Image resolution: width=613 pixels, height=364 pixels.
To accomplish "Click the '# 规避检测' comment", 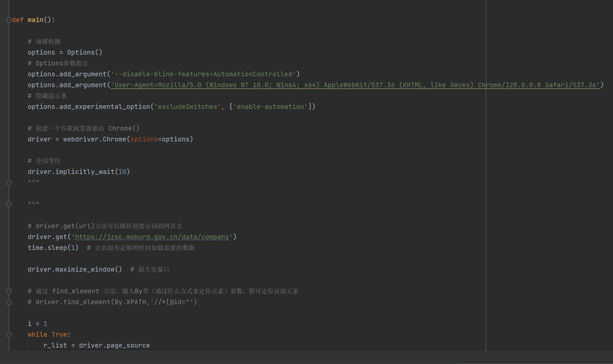I will click(44, 41).
